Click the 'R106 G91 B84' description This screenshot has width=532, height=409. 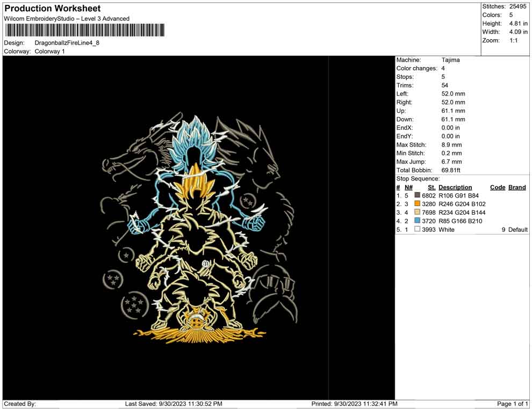point(459,195)
